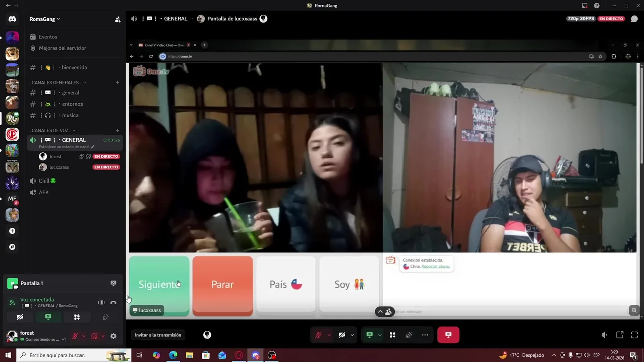Unmute microphone in user panel

tap(75, 336)
